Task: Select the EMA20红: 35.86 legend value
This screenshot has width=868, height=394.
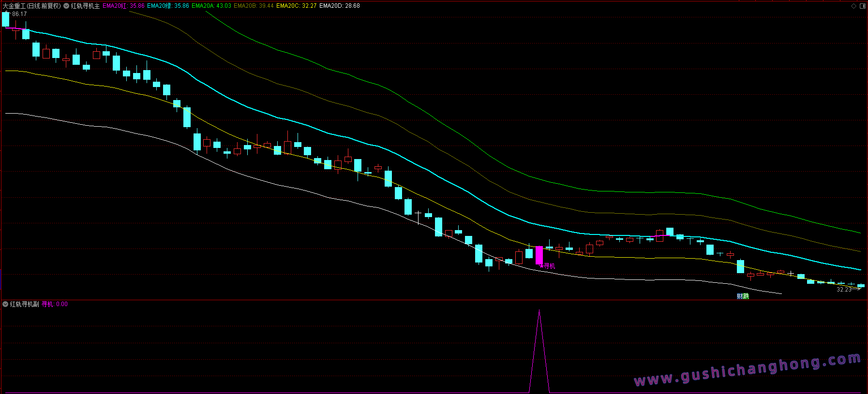Action: point(123,6)
